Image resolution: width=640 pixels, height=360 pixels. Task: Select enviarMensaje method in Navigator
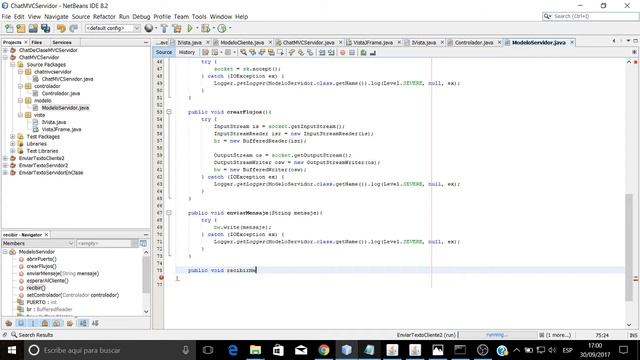(62, 273)
